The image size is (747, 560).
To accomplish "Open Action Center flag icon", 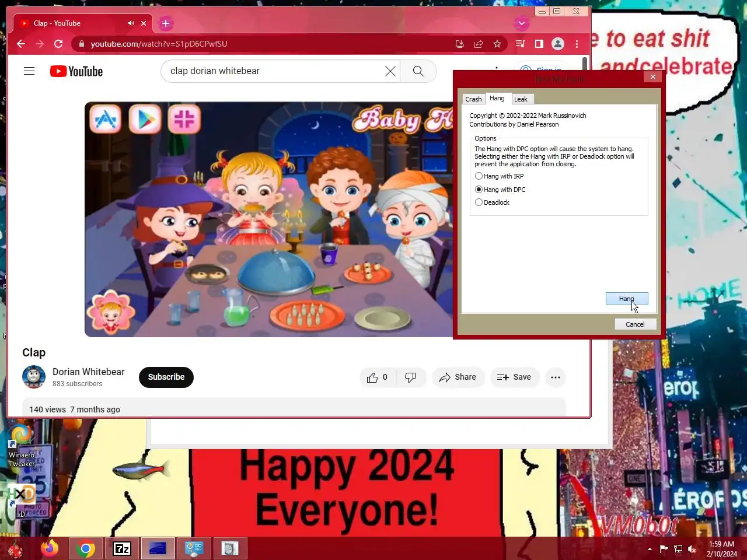I will click(664, 549).
